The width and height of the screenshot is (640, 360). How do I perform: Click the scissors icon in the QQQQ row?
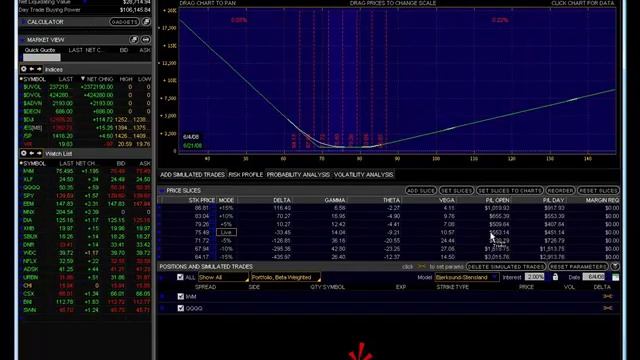pyautogui.click(x=608, y=308)
